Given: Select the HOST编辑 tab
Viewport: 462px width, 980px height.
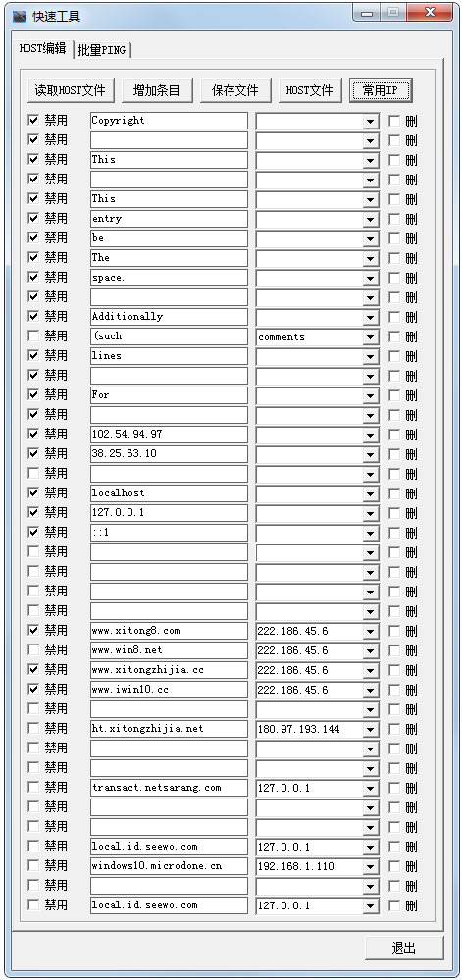Looking at the screenshot, I should tap(42, 49).
